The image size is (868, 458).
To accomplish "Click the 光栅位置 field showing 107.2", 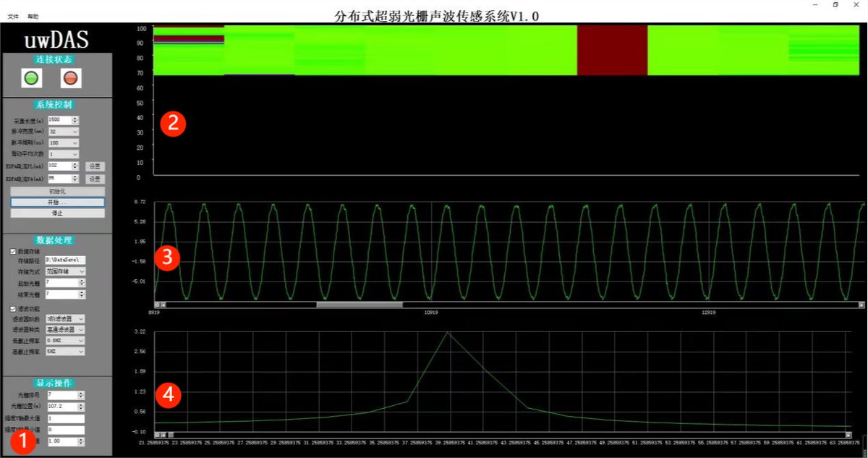I will click(x=63, y=407).
